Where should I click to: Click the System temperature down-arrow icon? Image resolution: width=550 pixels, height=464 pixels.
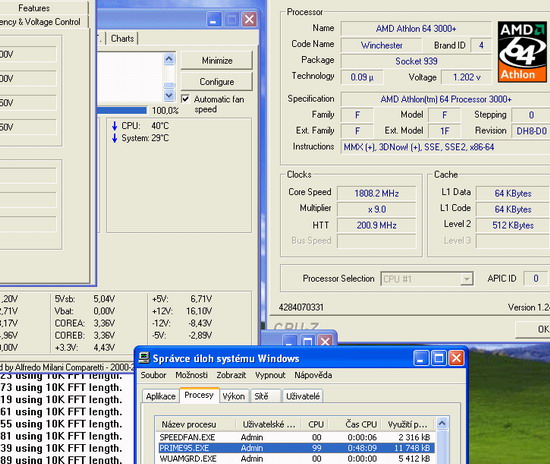pos(114,138)
